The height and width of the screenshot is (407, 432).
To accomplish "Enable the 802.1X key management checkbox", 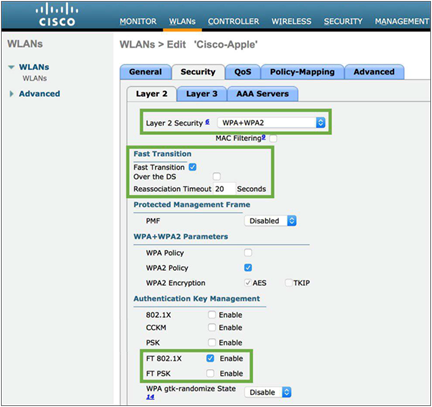I will (x=212, y=315).
